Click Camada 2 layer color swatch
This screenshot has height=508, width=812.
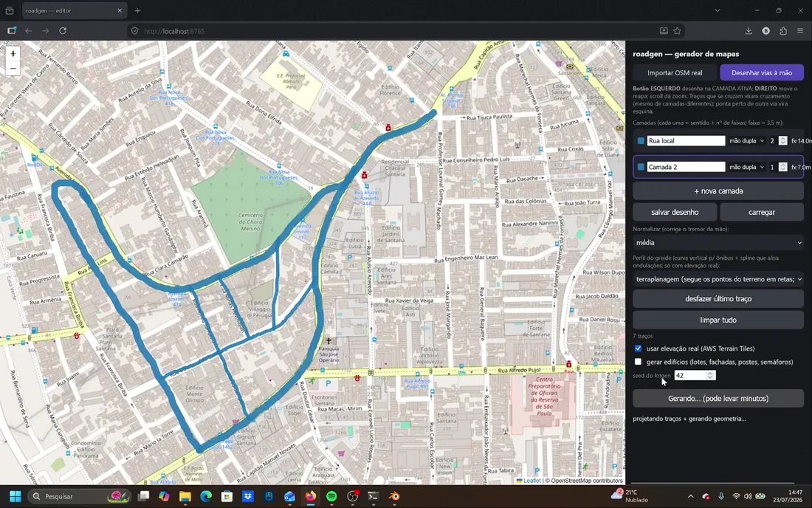tap(641, 168)
